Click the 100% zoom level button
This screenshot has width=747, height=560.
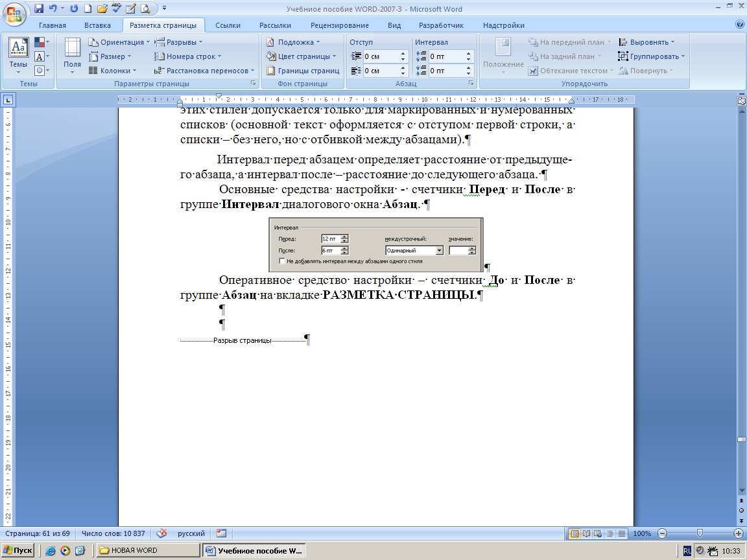click(x=642, y=534)
